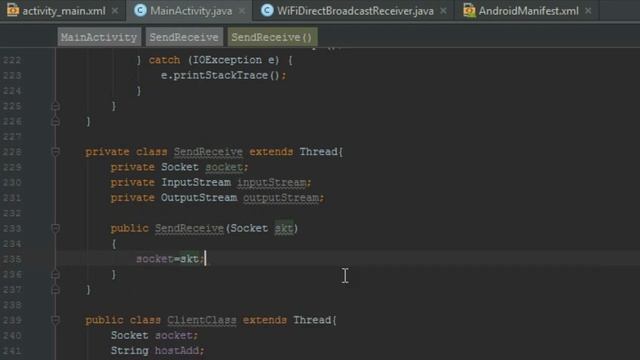The image size is (640, 360).
Task: Select the MainActivity breadcrumb
Action: [99, 37]
